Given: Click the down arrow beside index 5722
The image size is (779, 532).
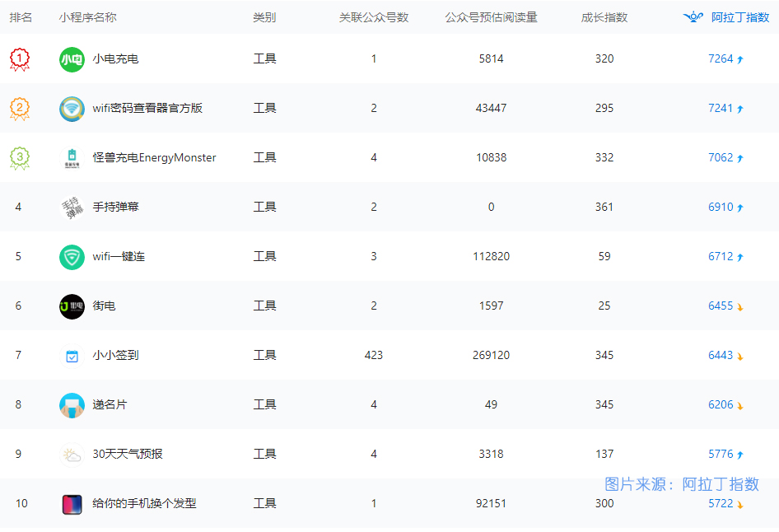Looking at the screenshot, I should click(x=740, y=505).
